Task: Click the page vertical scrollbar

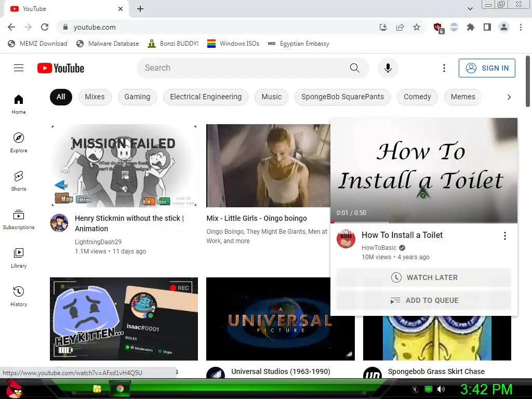Action: pos(528,82)
